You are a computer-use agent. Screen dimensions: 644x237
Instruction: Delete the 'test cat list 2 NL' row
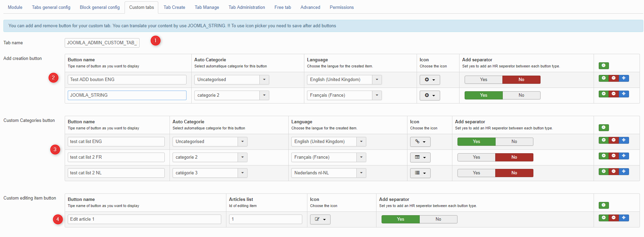613,172
